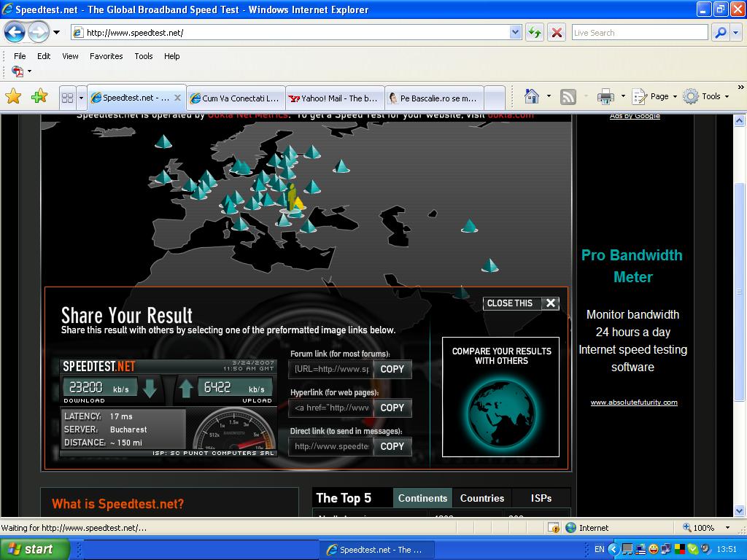The image size is (747, 560).
Task: Select the Countries tab in Top 5
Action: (481, 498)
